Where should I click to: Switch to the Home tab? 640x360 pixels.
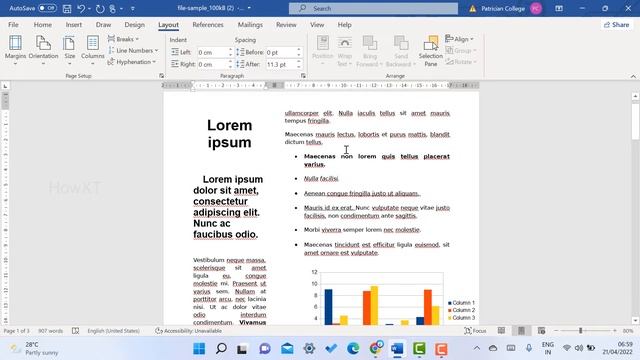[x=42, y=25]
